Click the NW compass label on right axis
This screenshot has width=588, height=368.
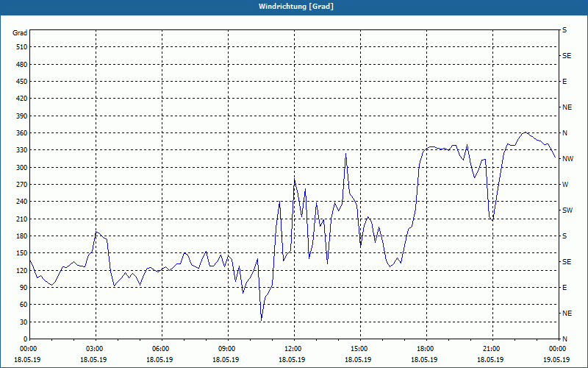[567, 159]
